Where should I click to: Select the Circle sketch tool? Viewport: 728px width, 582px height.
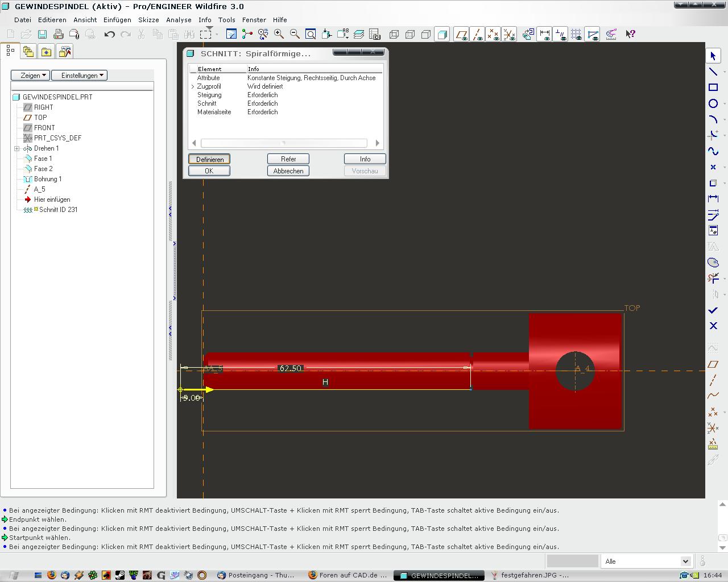pyautogui.click(x=713, y=103)
